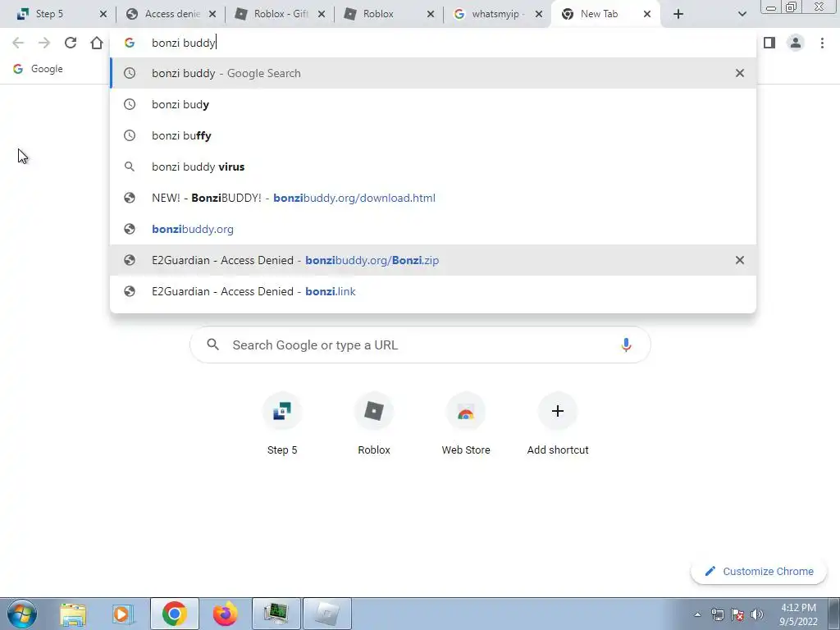Open the Chrome profile avatar
840x630 pixels.
tap(796, 43)
